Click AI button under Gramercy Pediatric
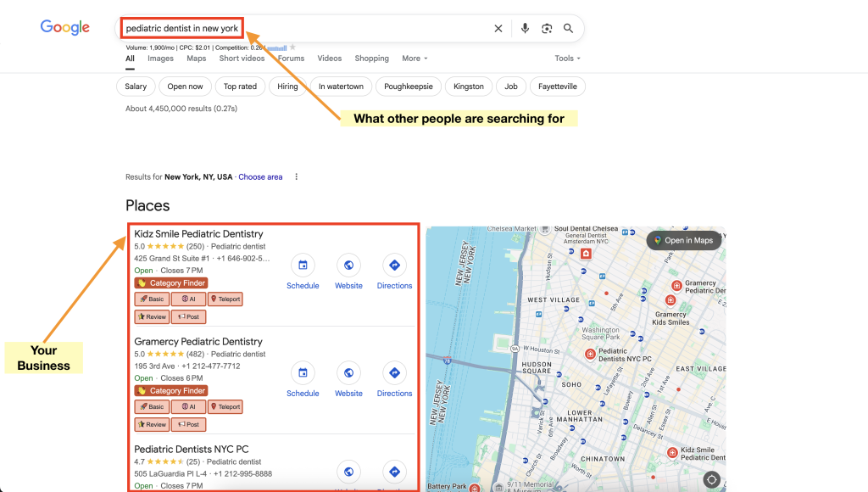 pyautogui.click(x=189, y=406)
